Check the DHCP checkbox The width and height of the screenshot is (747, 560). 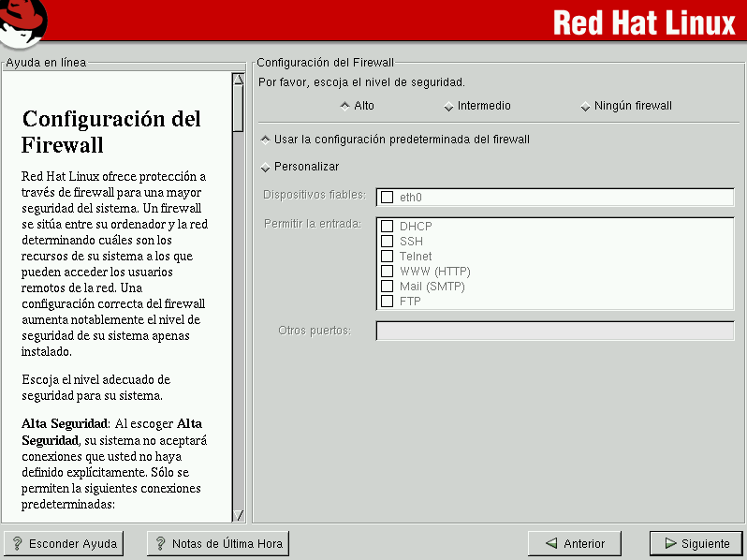click(x=387, y=227)
